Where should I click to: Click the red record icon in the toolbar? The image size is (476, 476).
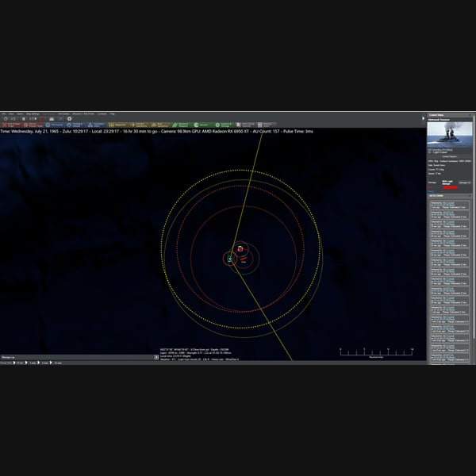(x=43, y=119)
